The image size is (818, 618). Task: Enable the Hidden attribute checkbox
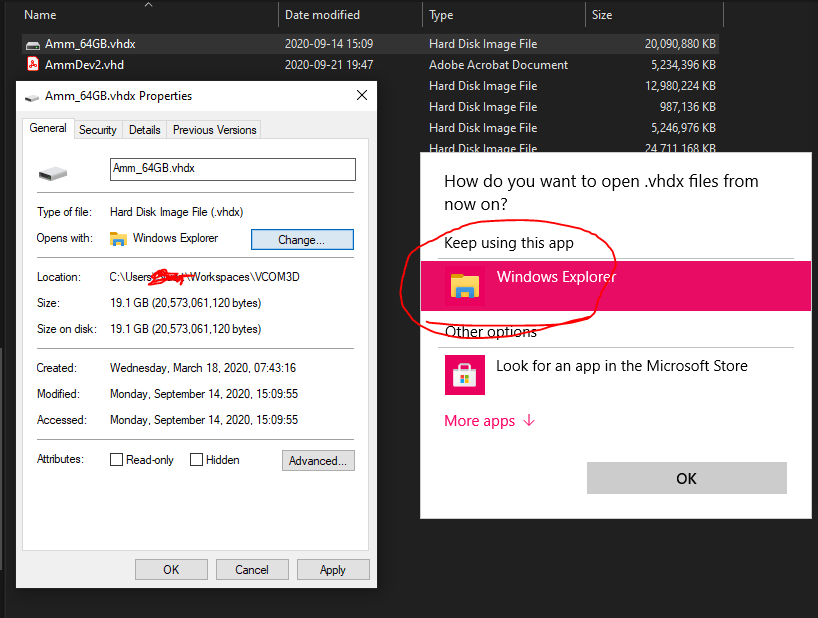(x=196, y=459)
